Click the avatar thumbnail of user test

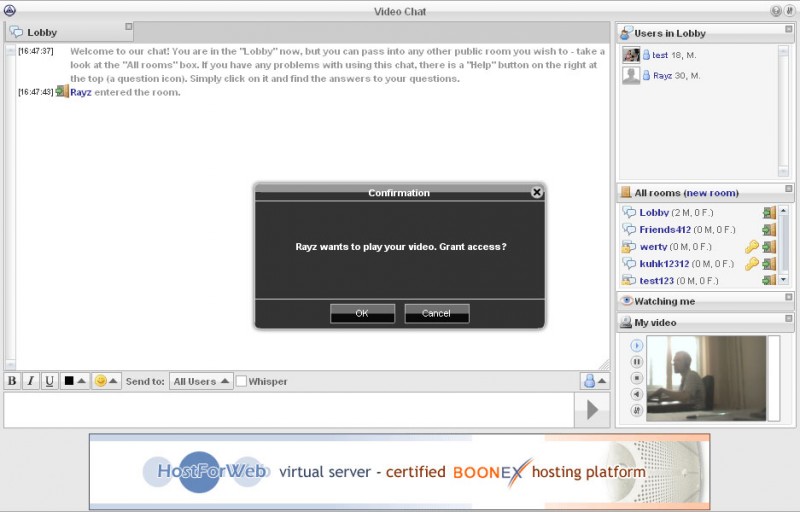coord(631,55)
